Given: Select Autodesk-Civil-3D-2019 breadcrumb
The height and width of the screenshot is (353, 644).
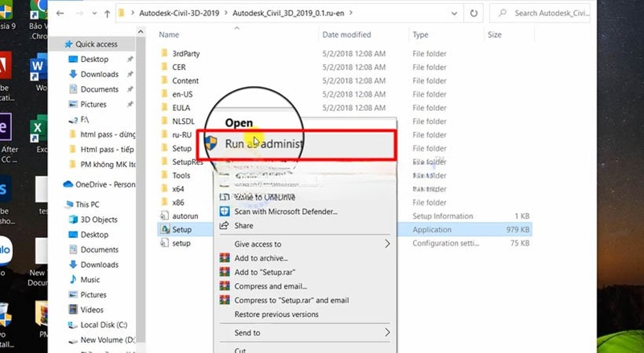Looking at the screenshot, I should coord(179,13).
